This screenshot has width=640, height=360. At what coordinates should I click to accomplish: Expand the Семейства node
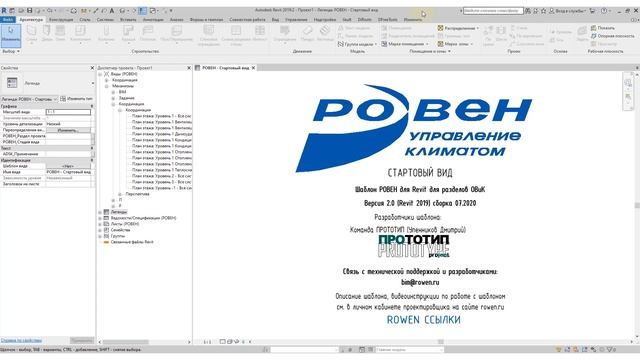point(100,230)
